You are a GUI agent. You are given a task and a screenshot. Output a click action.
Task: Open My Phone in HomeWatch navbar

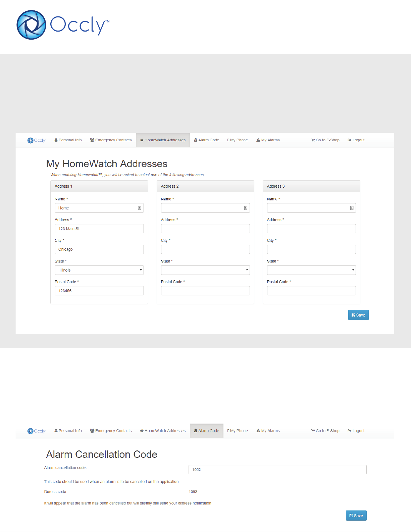coord(238,140)
